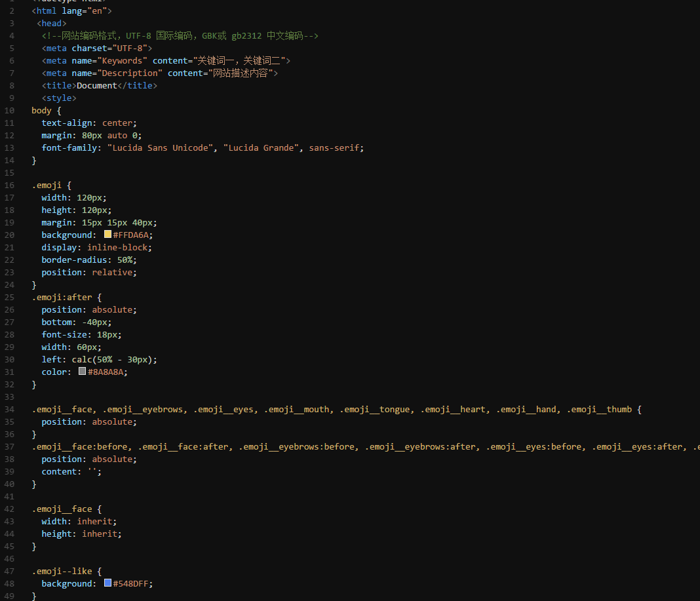Viewport: 700px width, 601px height.
Task: Click the Keywords meta name value
Action: [122, 61]
